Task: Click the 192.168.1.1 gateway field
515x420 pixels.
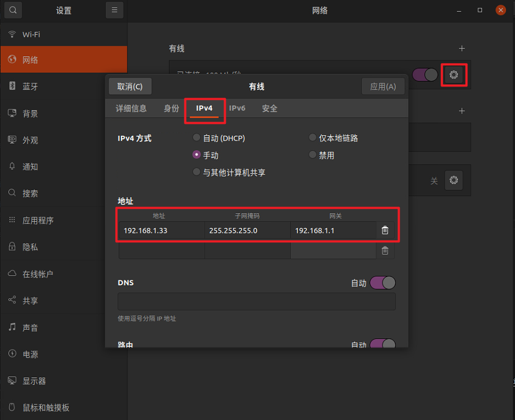Action: pos(333,230)
